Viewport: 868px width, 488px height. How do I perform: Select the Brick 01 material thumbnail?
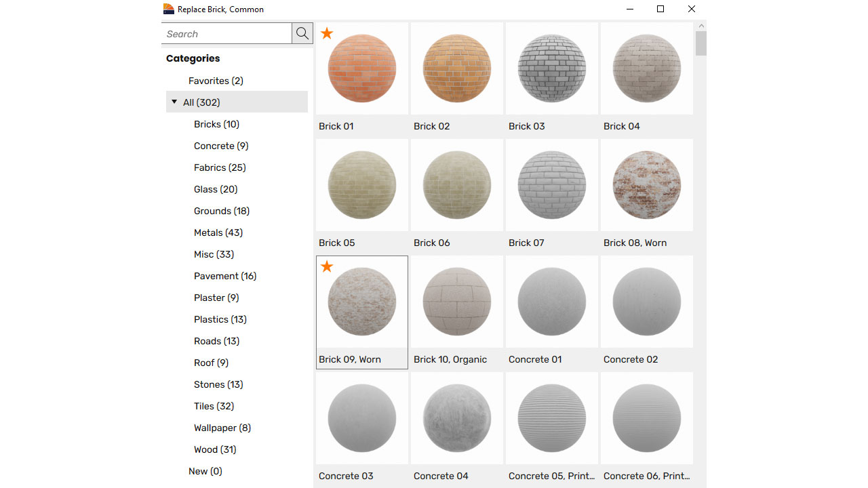tap(362, 68)
